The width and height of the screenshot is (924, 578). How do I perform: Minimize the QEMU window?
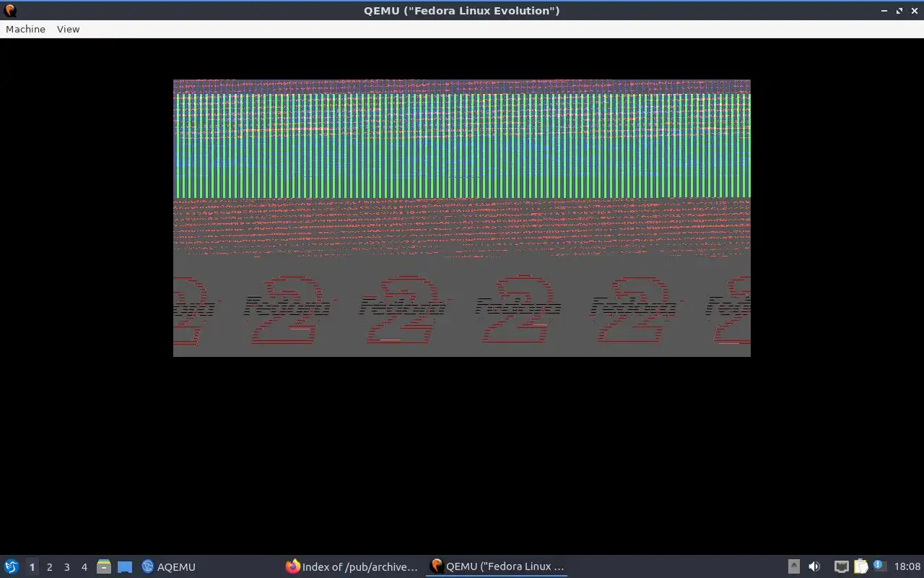click(885, 11)
